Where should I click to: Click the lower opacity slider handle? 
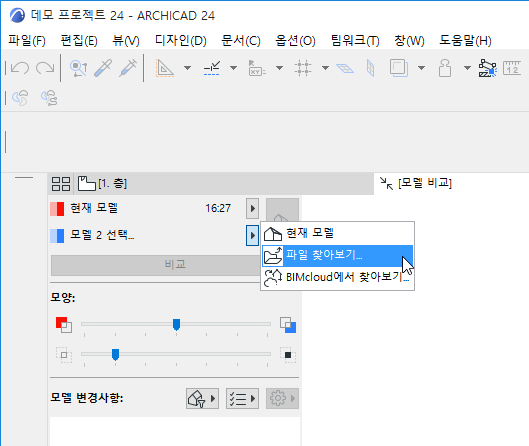[x=115, y=355]
